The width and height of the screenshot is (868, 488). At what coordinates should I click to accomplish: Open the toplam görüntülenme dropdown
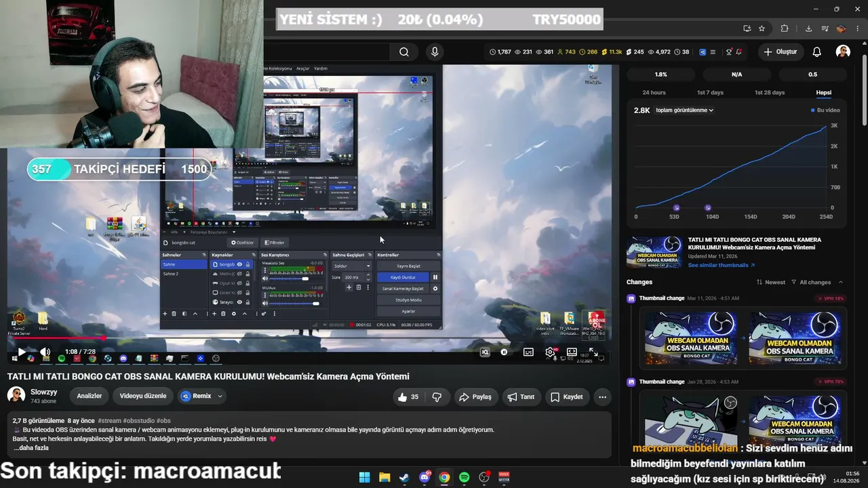pyautogui.click(x=684, y=110)
